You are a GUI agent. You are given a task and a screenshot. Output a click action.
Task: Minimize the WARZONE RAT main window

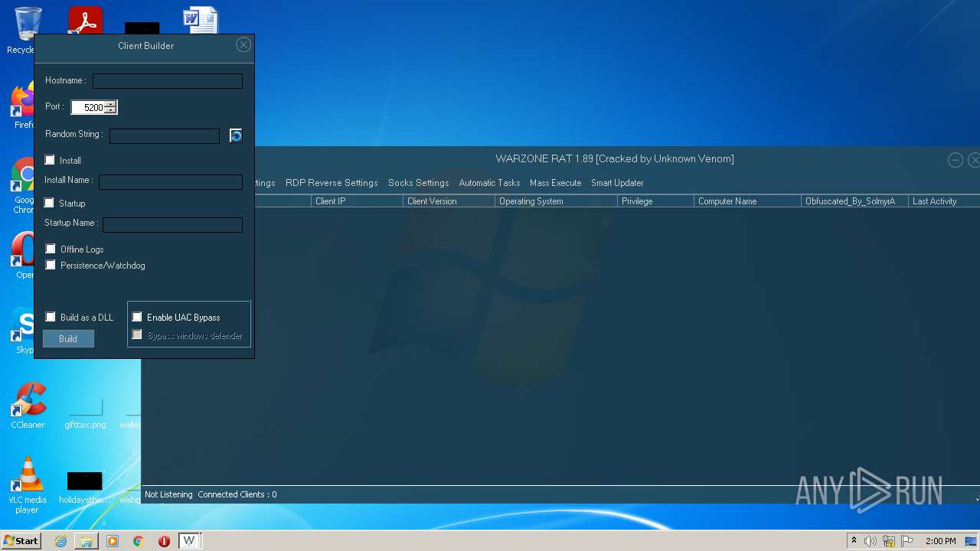click(955, 159)
